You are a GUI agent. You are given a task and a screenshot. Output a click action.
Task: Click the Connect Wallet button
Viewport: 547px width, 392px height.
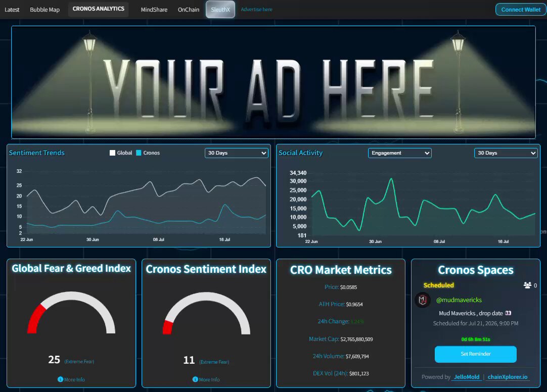521,10
